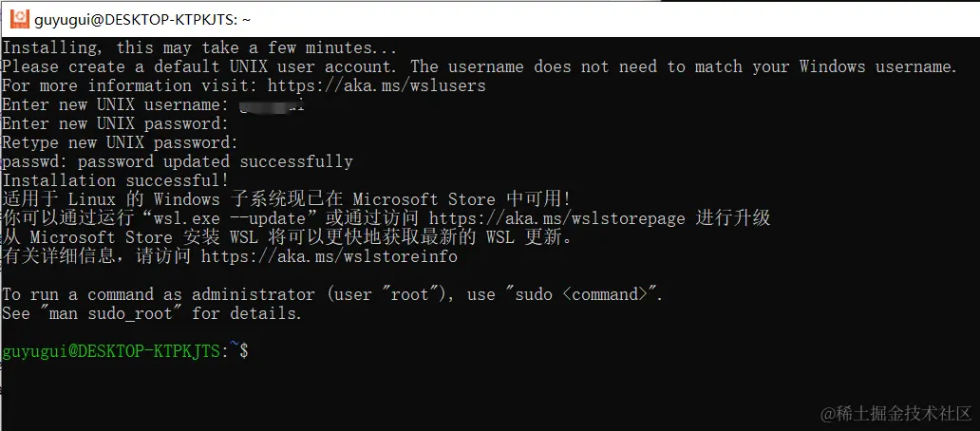Click the "Enter new UNIX username:" label
Image resolution: width=980 pixels, height=431 pixels.
coord(115,104)
